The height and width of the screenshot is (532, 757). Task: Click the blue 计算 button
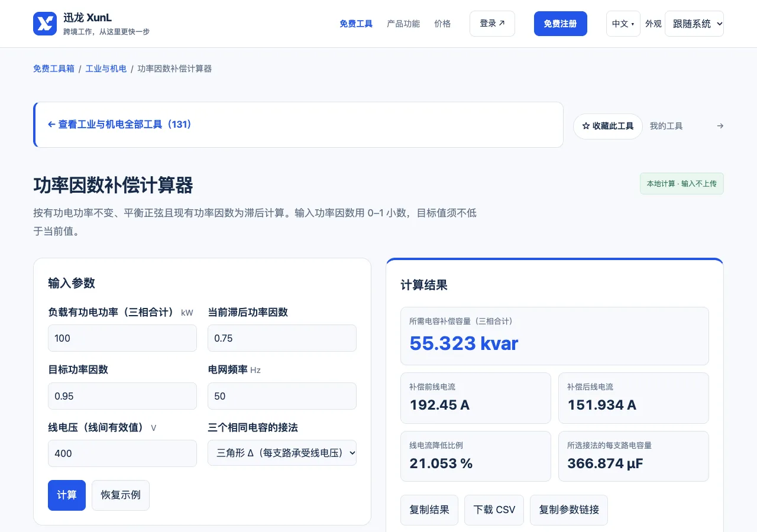click(x=67, y=495)
